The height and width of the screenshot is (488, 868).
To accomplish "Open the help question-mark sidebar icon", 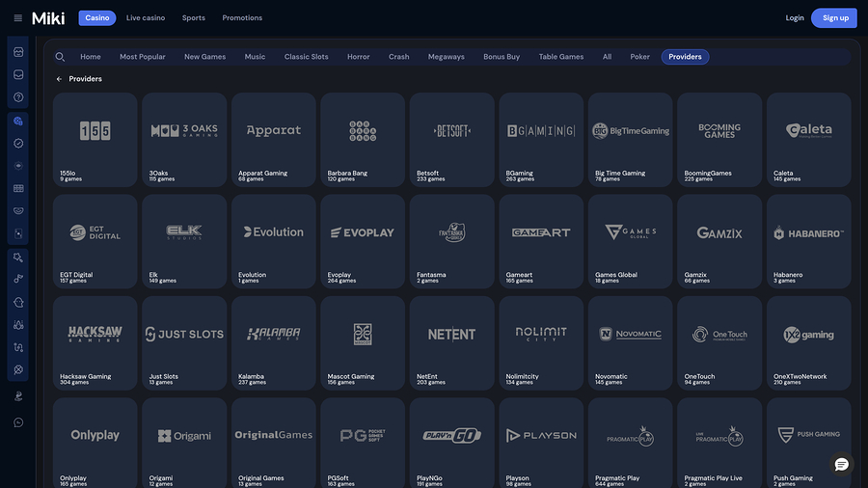I will click(x=18, y=97).
